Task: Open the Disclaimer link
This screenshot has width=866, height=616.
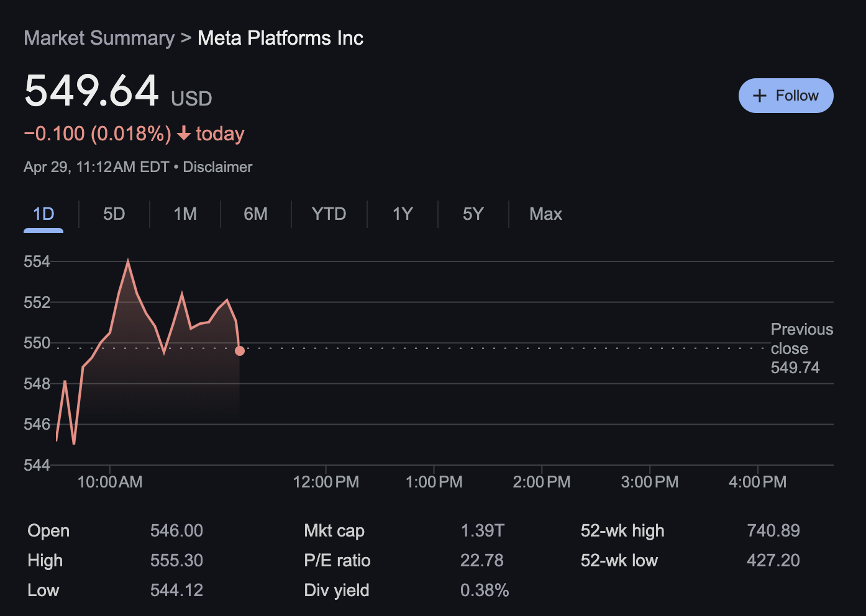Action: pos(217,167)
